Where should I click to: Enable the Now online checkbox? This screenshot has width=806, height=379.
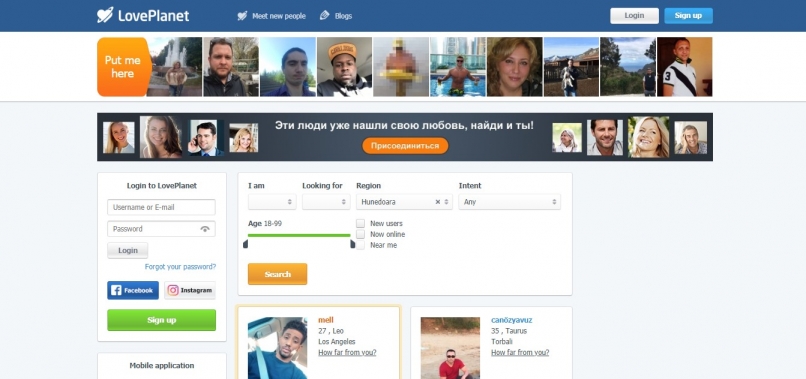tap(360, 234)
